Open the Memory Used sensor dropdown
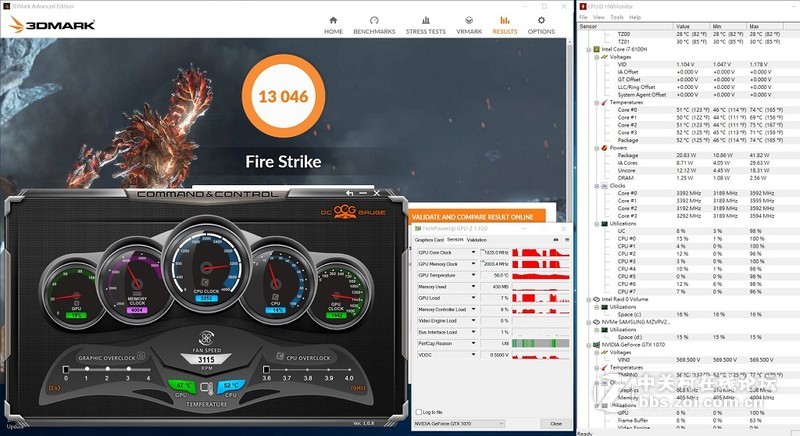This screenshot has height=436, width=800. point(473,287)
